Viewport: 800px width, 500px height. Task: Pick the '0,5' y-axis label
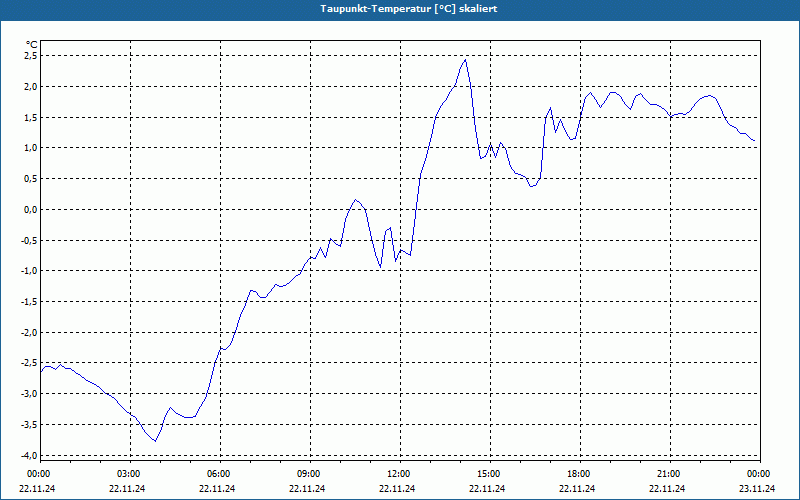[31, 179]
